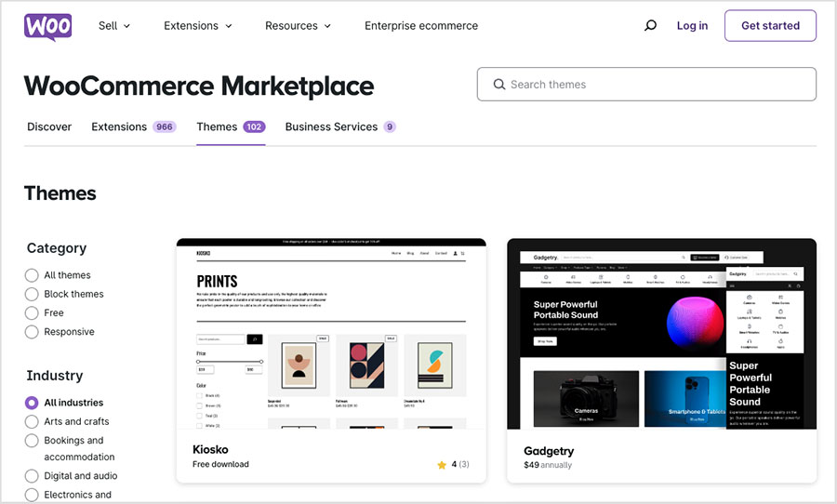Screen dimensions: 837x504
Task: Expand the Extensions dropdown in header
Action: tap(198, 26)
